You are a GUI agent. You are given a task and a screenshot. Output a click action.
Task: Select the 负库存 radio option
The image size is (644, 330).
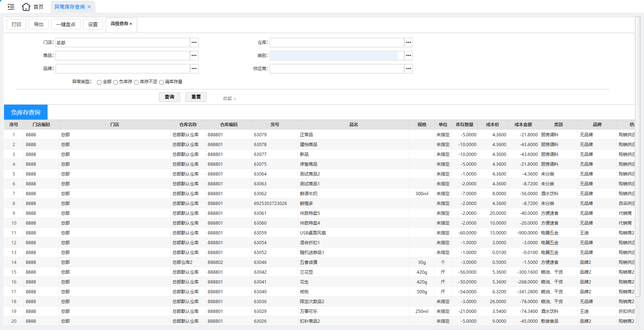click(115, 82)
